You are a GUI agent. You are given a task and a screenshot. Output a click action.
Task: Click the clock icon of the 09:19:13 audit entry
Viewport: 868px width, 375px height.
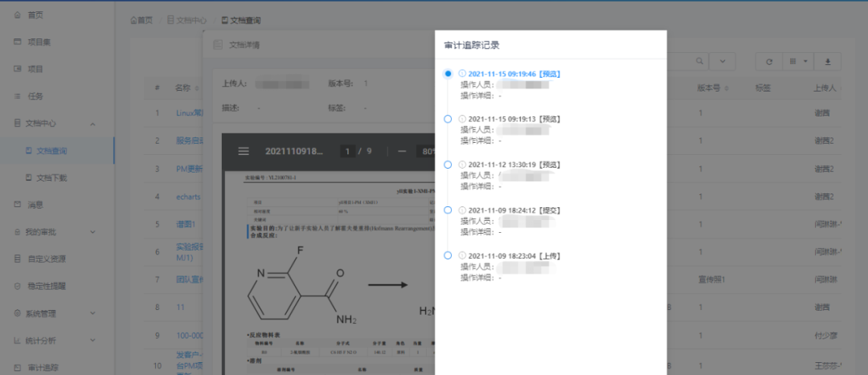click(x=463, y=119)
